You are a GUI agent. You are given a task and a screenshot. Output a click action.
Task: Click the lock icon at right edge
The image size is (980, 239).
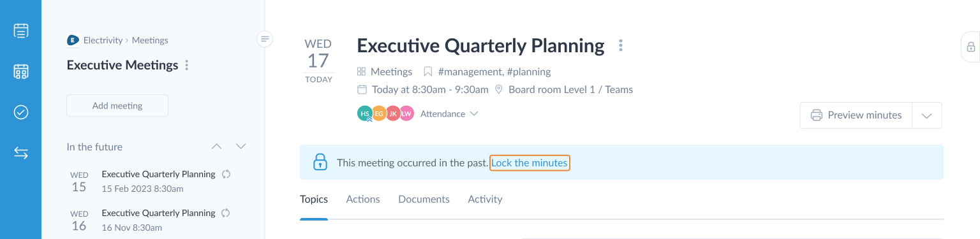(970, 47)
